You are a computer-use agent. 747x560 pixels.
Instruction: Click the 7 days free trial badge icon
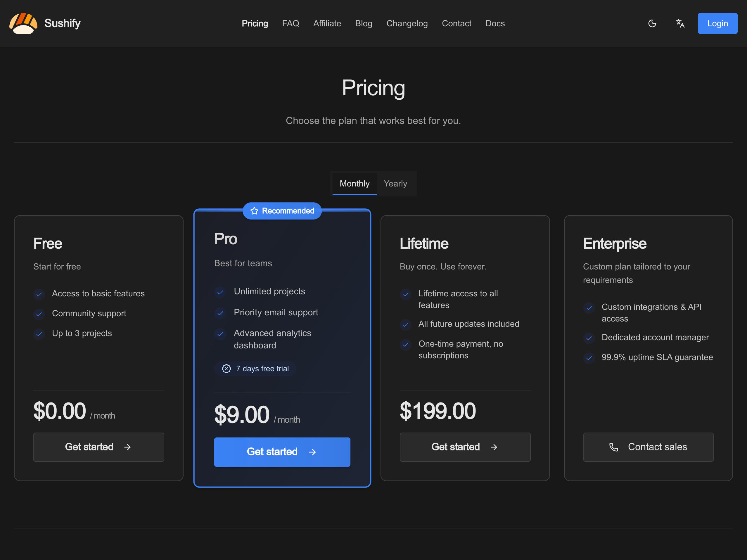tap(226, 369)
